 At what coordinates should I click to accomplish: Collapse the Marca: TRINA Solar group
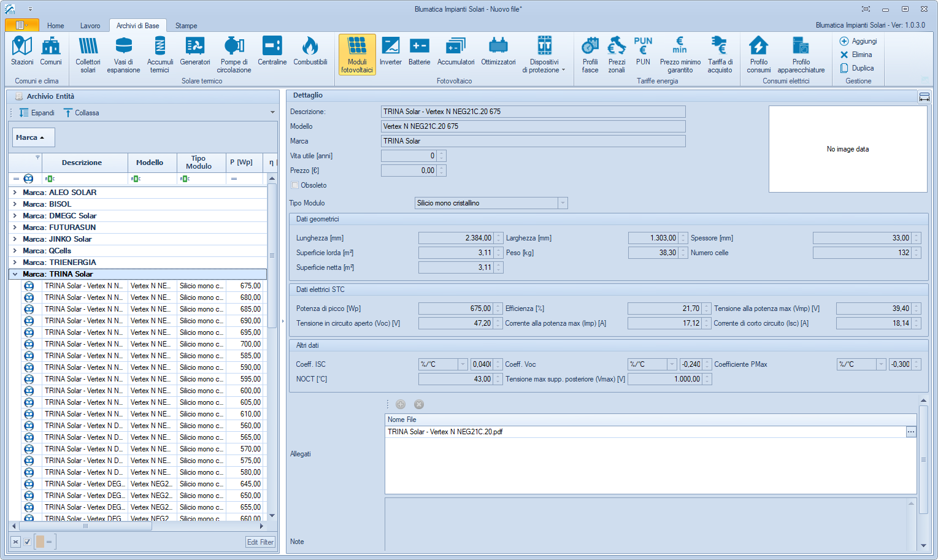pos(15,274)
